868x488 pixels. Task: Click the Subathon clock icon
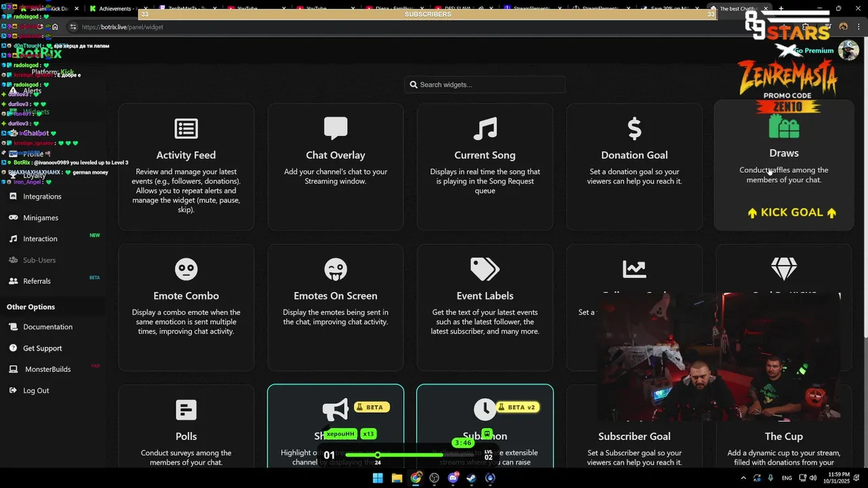[x=484, y=409]
